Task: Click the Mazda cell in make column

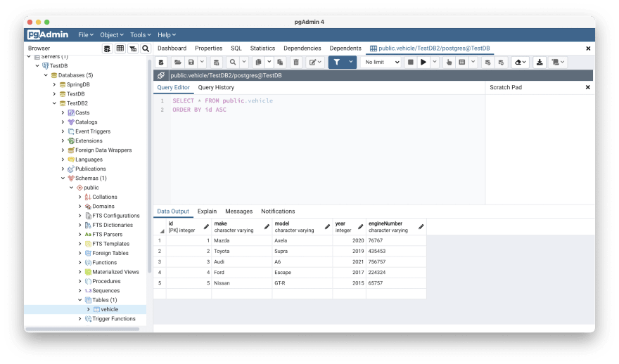Action: [241, 240]
